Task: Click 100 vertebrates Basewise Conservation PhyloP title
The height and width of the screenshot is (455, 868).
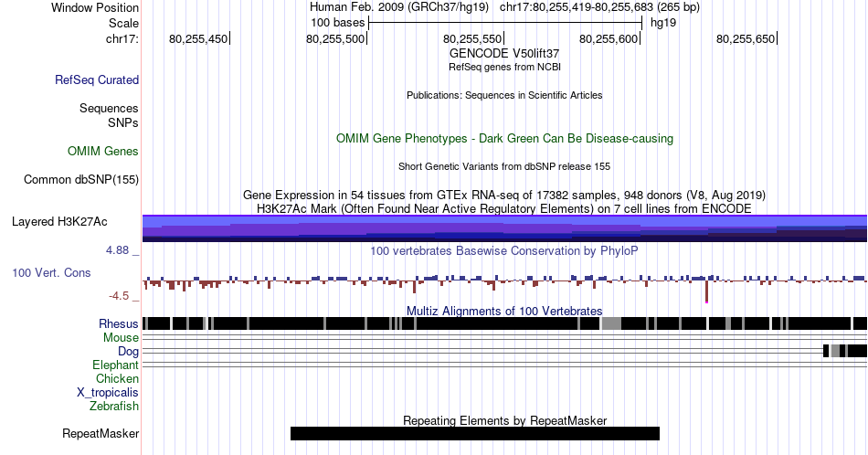Action: (504, 250)
